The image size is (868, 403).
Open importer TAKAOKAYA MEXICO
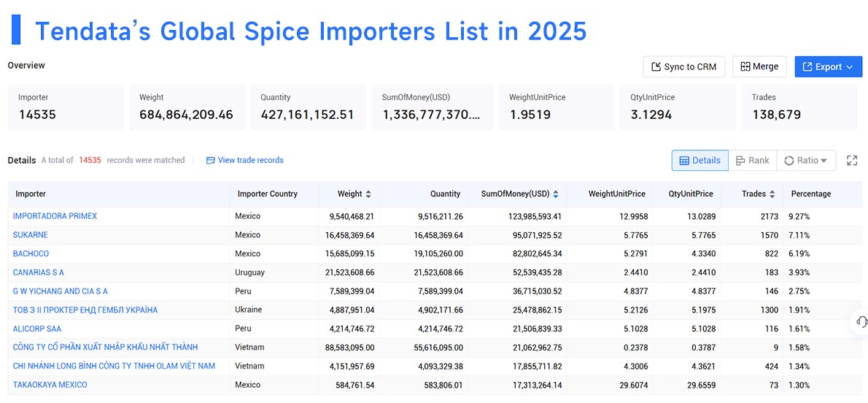pos(50,385)
